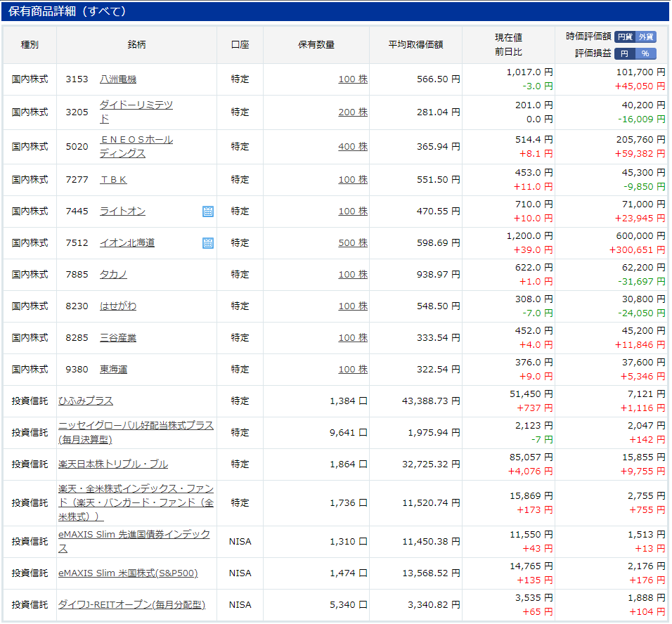Open タカノ stock link
672x624 pixels.
tap(113, 274)
